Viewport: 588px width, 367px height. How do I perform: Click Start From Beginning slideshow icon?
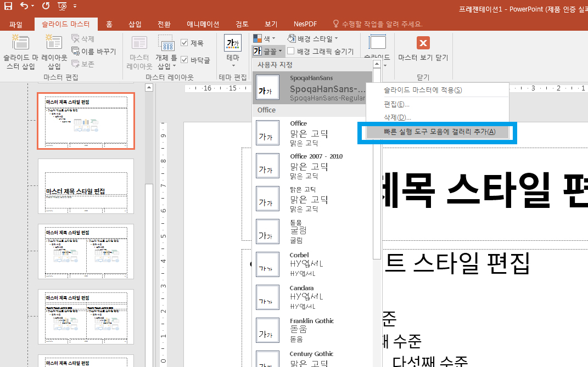coord(62,6)
